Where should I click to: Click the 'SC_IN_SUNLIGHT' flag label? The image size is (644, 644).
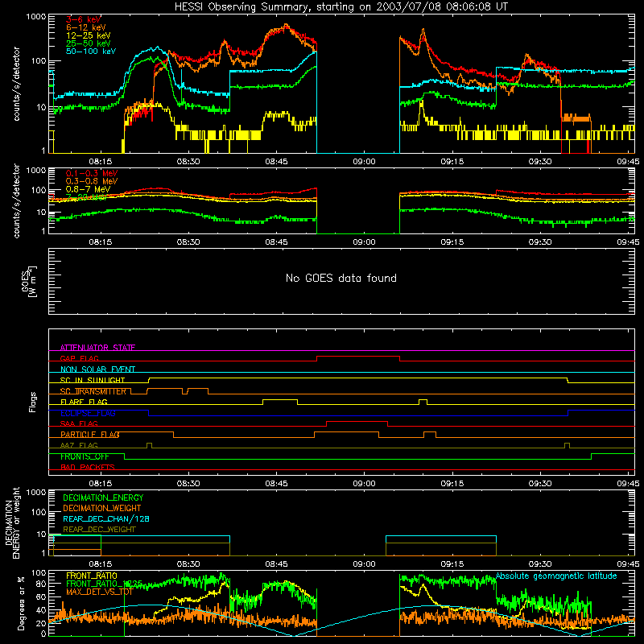93,380
